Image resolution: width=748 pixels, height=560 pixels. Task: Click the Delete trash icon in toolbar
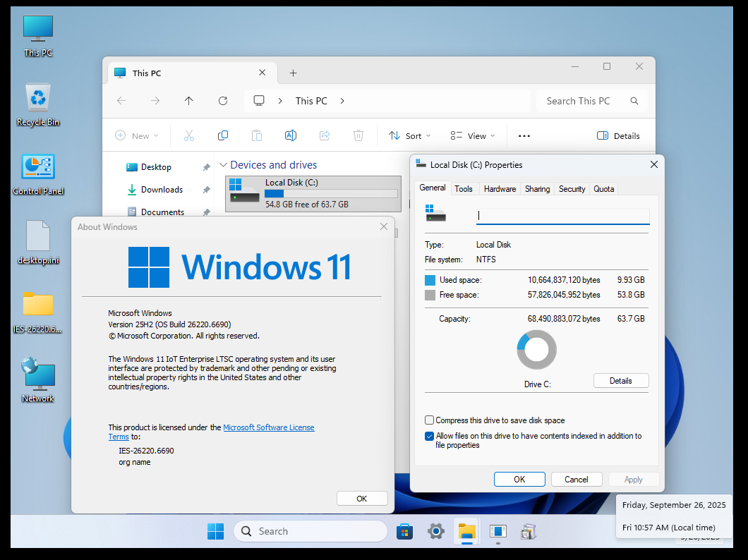pyautogui.click(x=358, y=136)
